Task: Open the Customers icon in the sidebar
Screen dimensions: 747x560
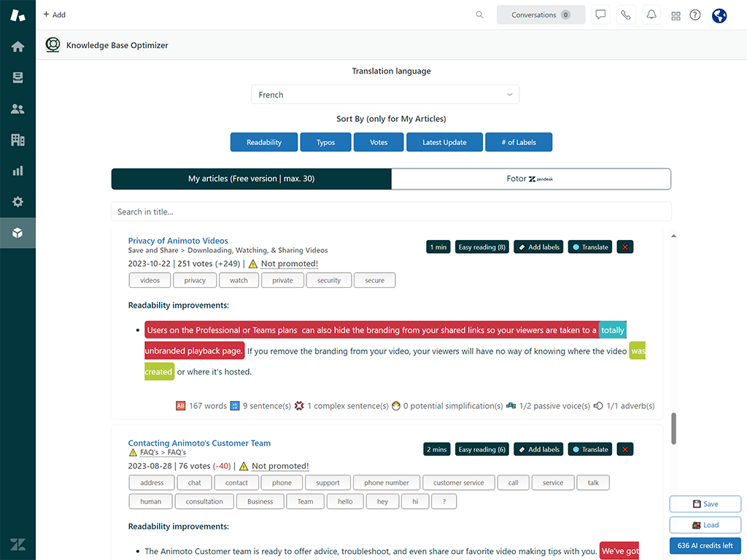Action: pos(18,109)
